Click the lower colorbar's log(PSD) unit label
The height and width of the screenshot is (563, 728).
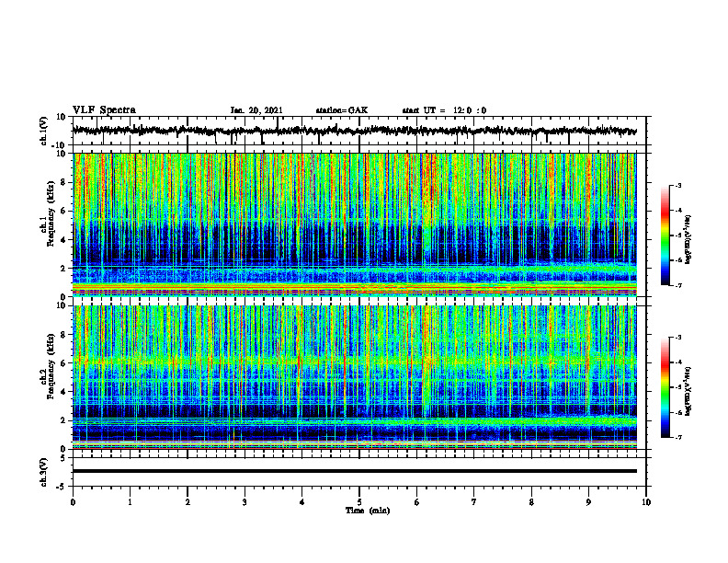[688, 392]
